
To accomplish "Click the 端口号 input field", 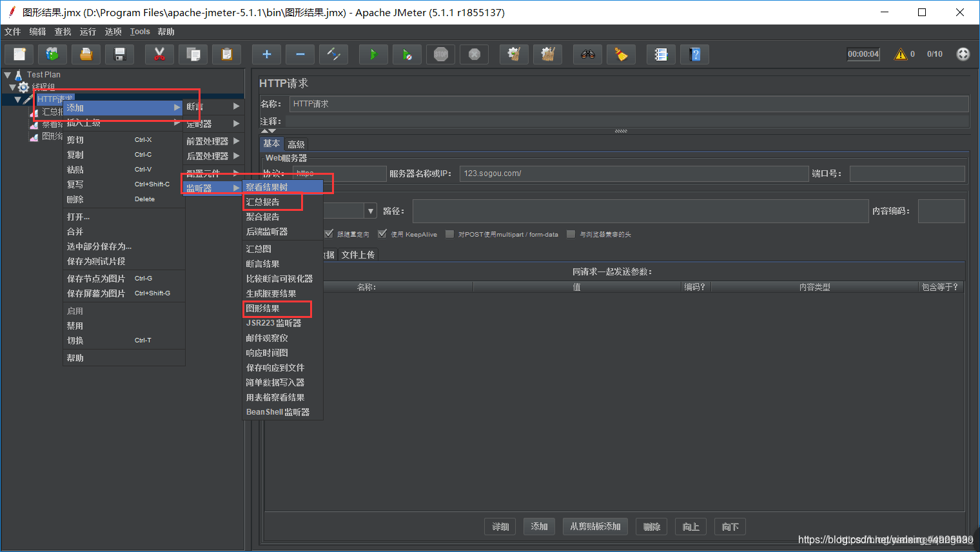I will [907, 173].
